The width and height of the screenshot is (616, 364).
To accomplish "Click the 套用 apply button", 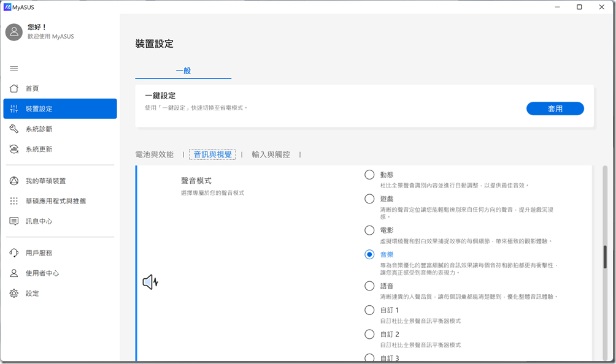I will 555,108.
